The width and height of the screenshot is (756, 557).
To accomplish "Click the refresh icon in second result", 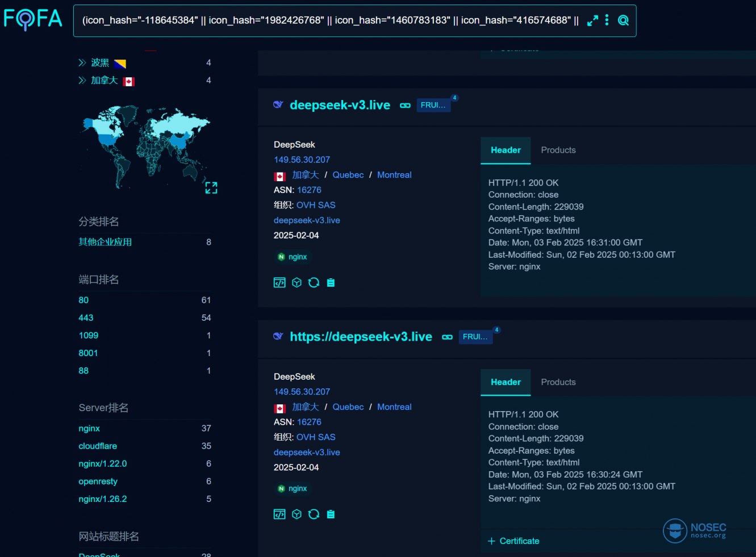I will [x=314, y=514].
